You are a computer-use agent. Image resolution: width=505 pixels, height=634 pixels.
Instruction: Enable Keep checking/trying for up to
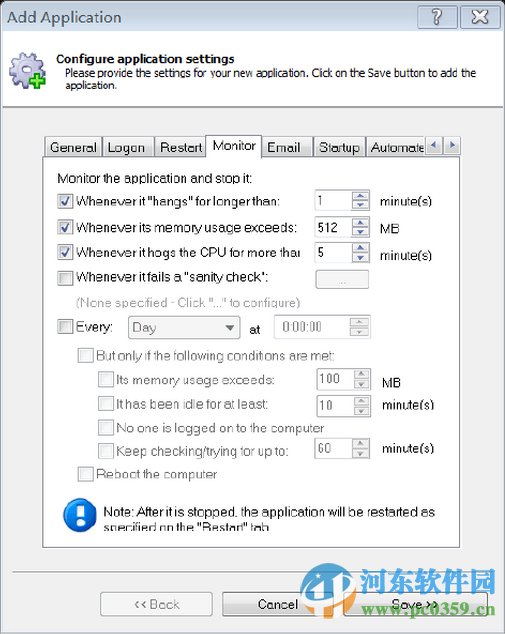(106, 451)
